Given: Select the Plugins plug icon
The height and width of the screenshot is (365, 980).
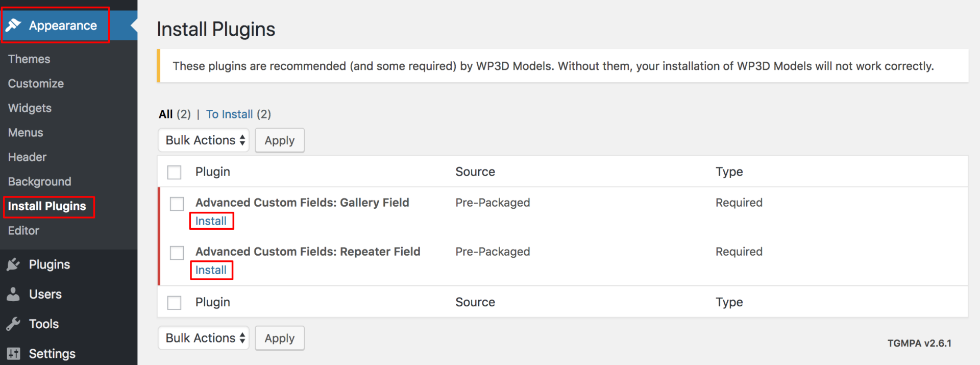Looking at the screenshot, I should pyautogui.click(x=14, y=264).
